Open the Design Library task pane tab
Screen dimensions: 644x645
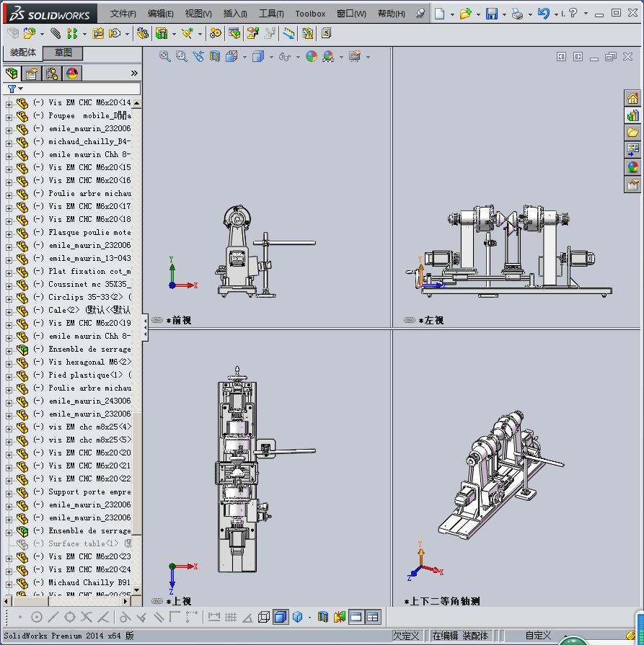[632, 115]
